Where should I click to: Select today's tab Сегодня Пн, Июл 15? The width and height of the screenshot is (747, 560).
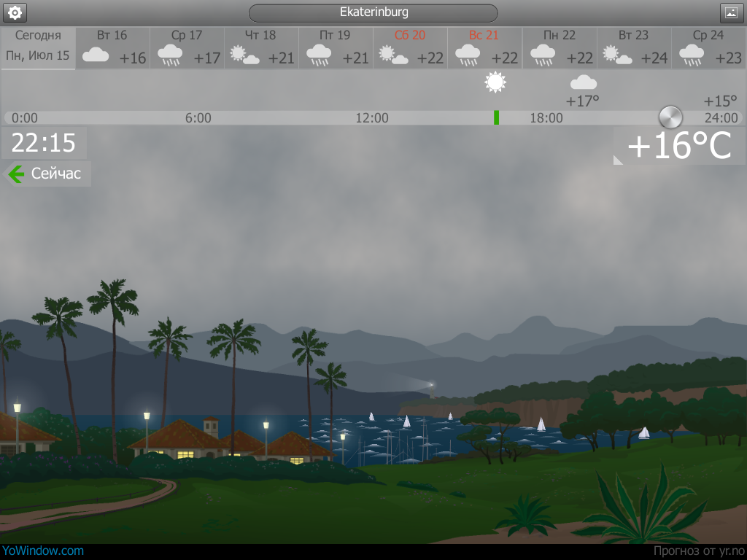click(x=38, y=47)
